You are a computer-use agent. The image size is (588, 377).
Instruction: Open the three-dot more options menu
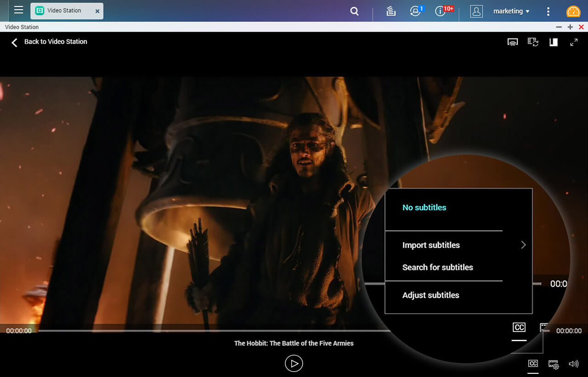point(548,11)
